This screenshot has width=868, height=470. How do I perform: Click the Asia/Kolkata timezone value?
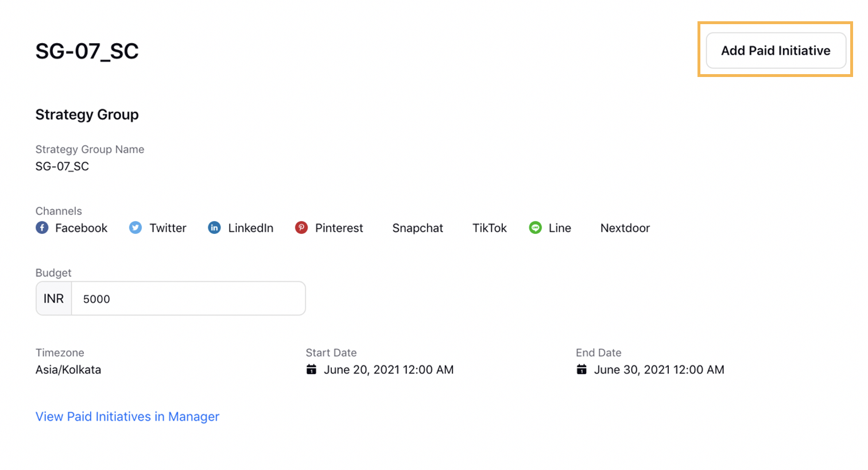(68, 369)
